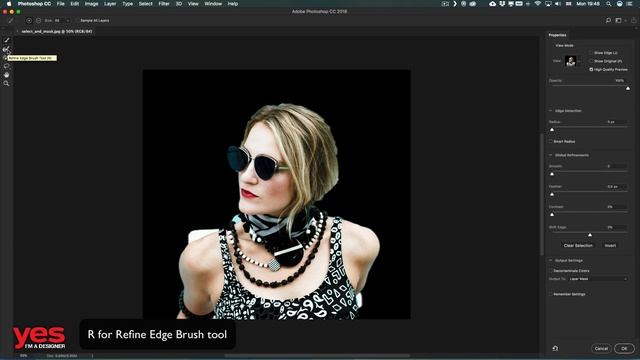Click the subtract from selection minus icon
This screenshot has width=640, height=360.
[x=38, y=20]
